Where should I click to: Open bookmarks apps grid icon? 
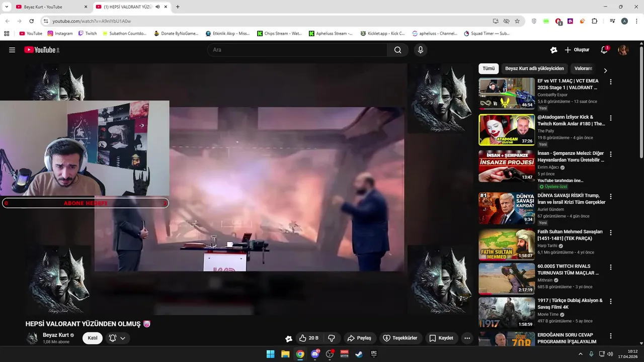coord(7,34)
